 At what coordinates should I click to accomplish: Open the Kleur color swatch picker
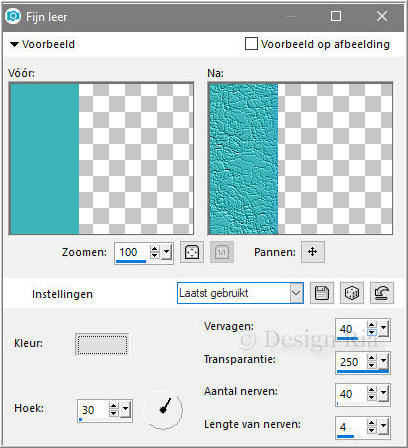pos(102,345)
